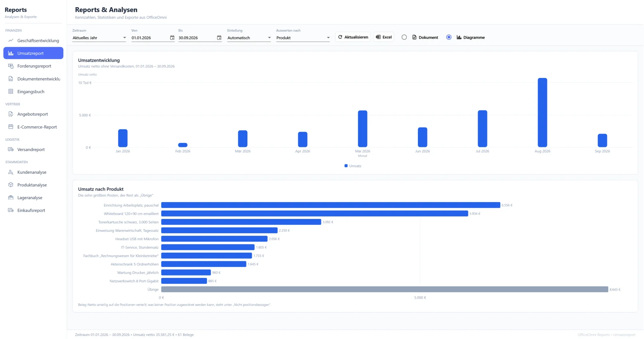
Task: Click the value label 8.643 €
Action: (615, 289)
